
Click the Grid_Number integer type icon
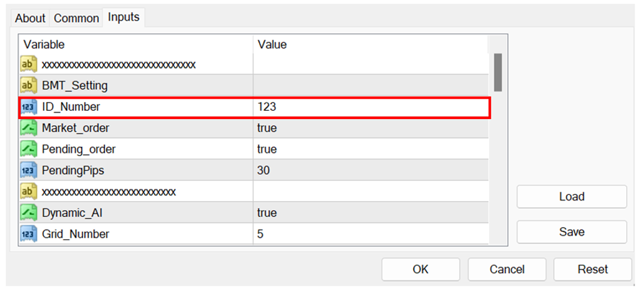(29, 234)
